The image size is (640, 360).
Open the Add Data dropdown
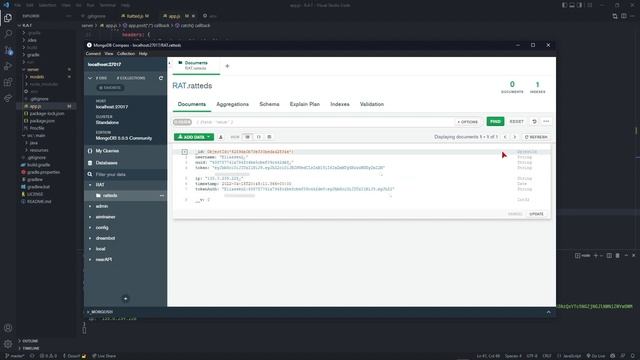pyautogui.click(x=194, y=137)
